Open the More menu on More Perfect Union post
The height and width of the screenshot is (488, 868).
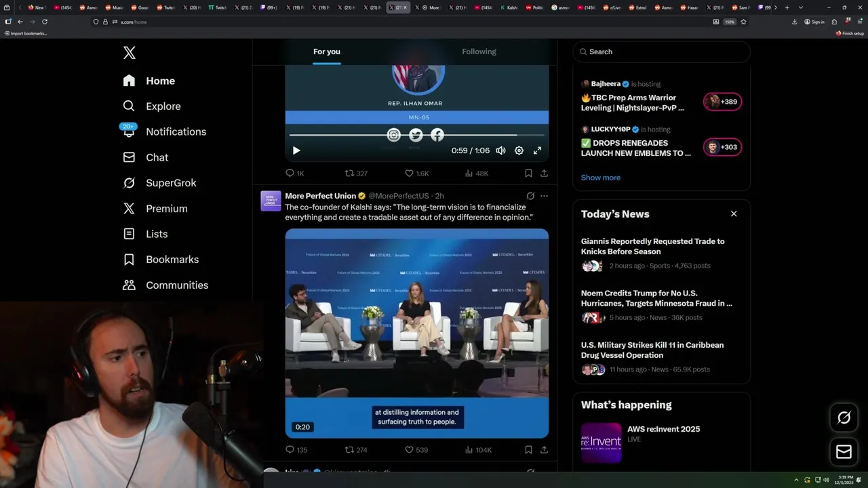click(x=544, y=196)
